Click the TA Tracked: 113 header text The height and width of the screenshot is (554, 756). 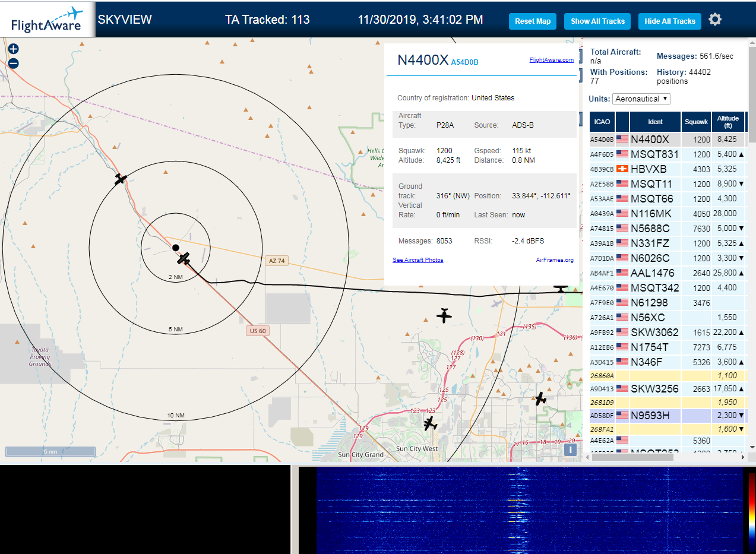click(x=267, y=20)
